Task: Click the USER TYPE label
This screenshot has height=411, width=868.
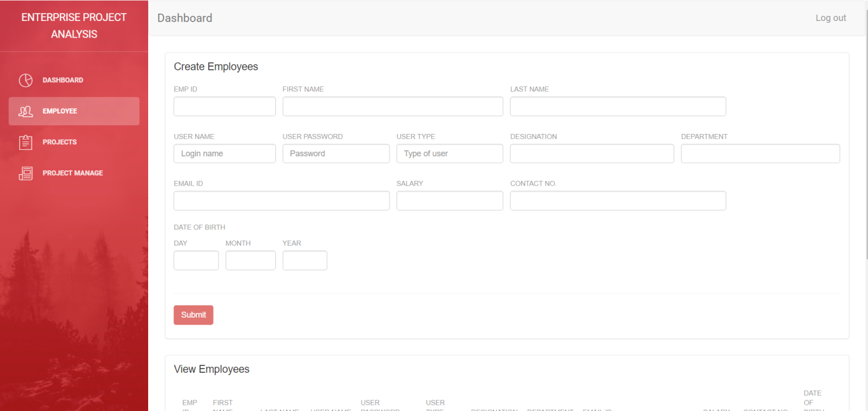Action: pos(415,136)
